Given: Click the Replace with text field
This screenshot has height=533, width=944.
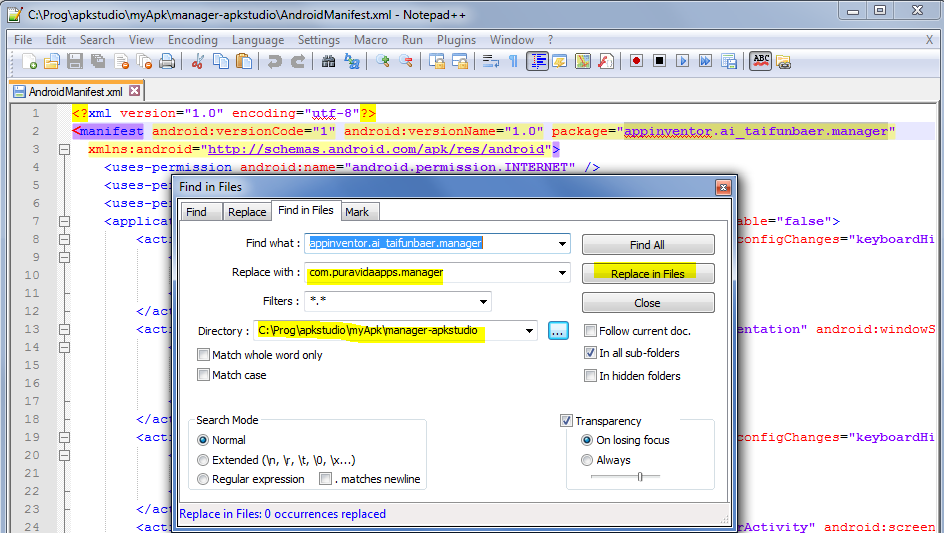Looking at the screenshot, I should coord(430,272).
